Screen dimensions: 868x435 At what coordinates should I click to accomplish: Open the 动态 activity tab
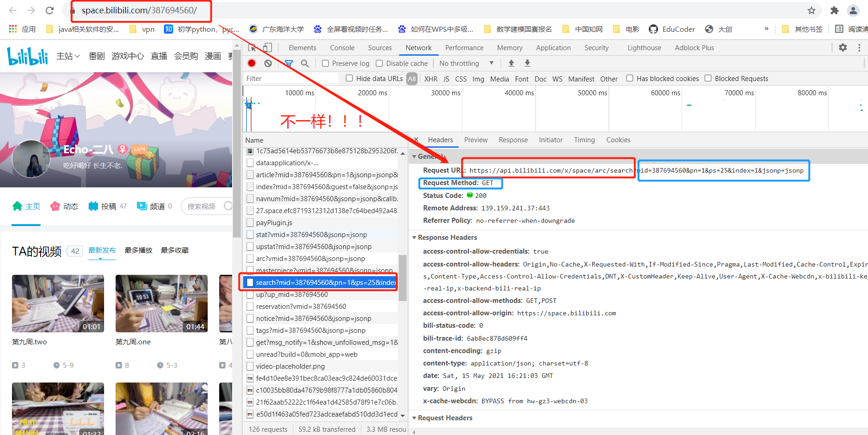(x=64, y=206)
